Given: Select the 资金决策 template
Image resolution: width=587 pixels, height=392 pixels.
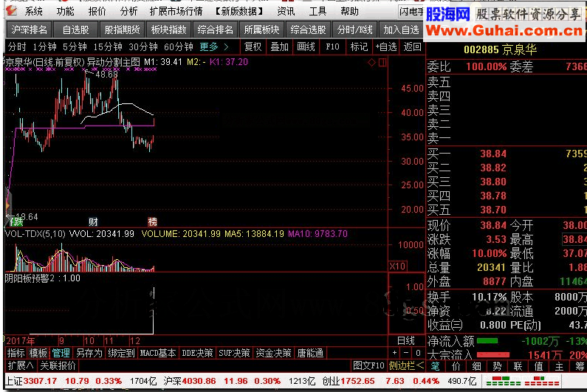Looking at the screenshot, I should (273, 353).
